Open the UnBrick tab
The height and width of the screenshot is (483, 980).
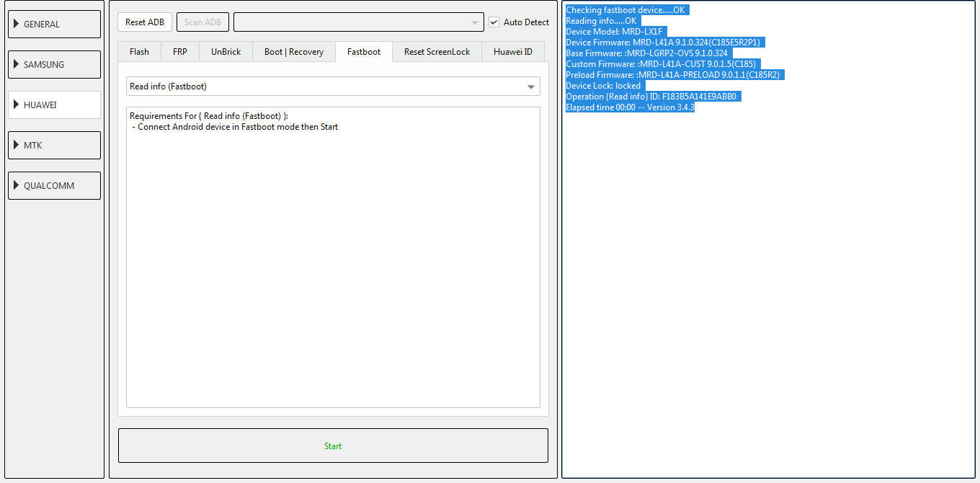226,52
